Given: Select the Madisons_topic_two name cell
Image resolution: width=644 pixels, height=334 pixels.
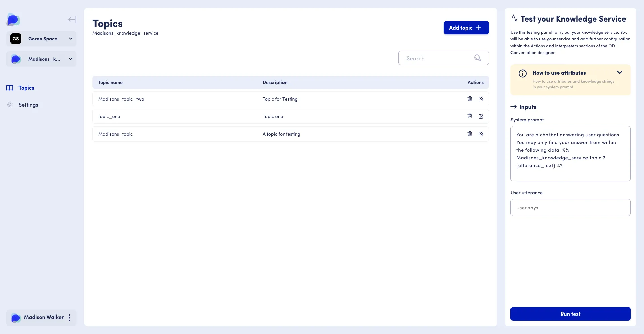Looking at the screenshot, I should [x=121, y=99].
